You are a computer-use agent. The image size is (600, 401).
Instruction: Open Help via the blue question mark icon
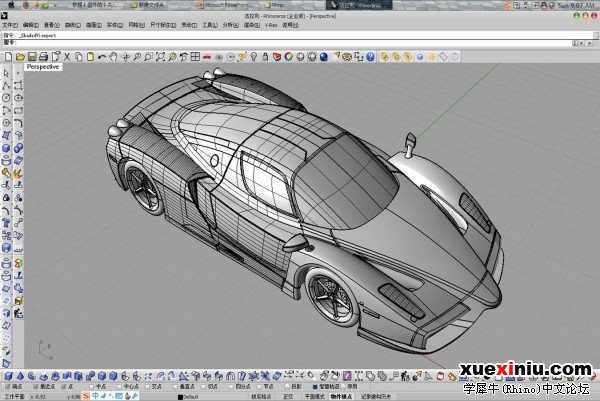tap(370, 57)
